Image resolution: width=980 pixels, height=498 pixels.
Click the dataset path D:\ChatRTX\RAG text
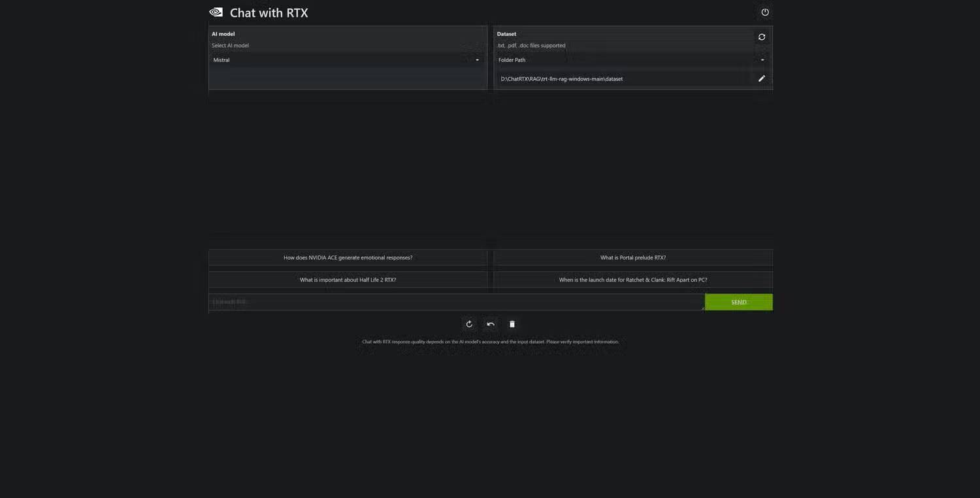click(562, 79)
